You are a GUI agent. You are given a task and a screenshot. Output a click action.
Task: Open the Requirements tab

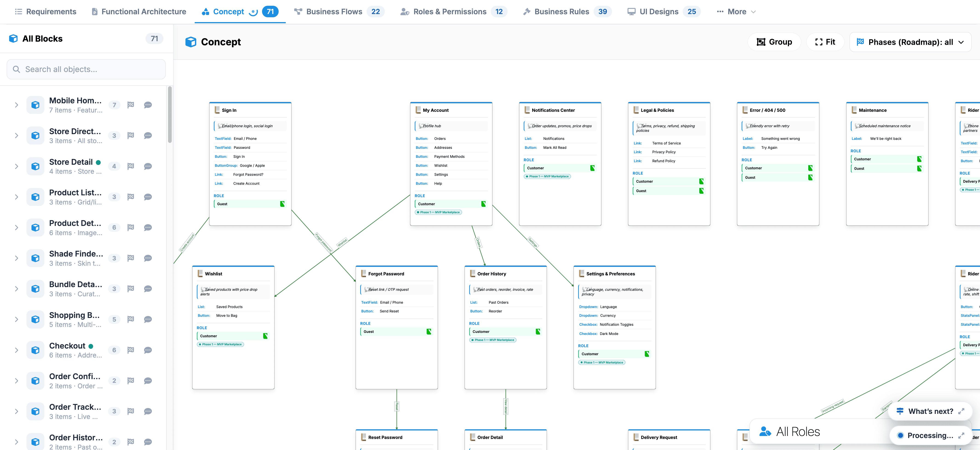pos(45,12)
